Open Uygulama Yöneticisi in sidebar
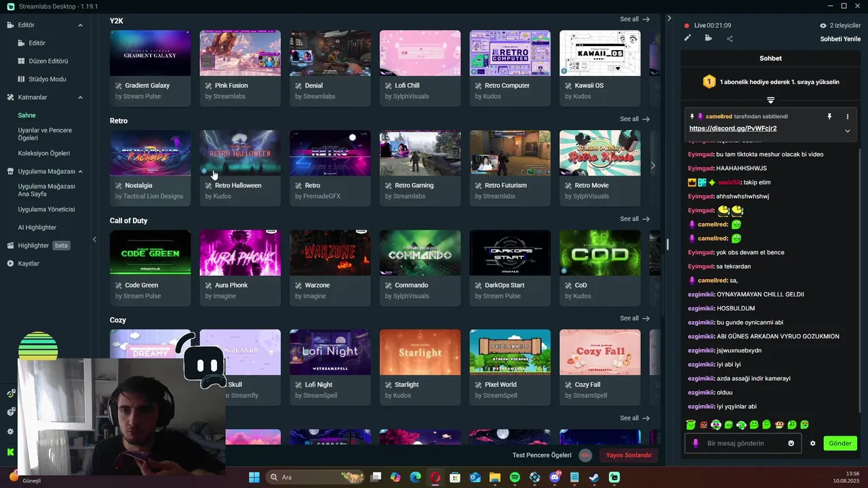The width and height of the screenshot is (868, 488). pos(47,209)
